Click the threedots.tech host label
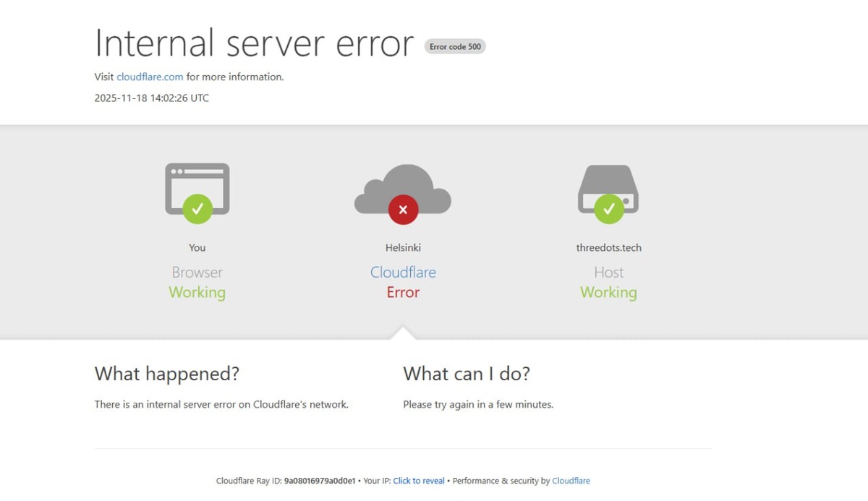Screen dimensions: 868x501 coord(609,247)
